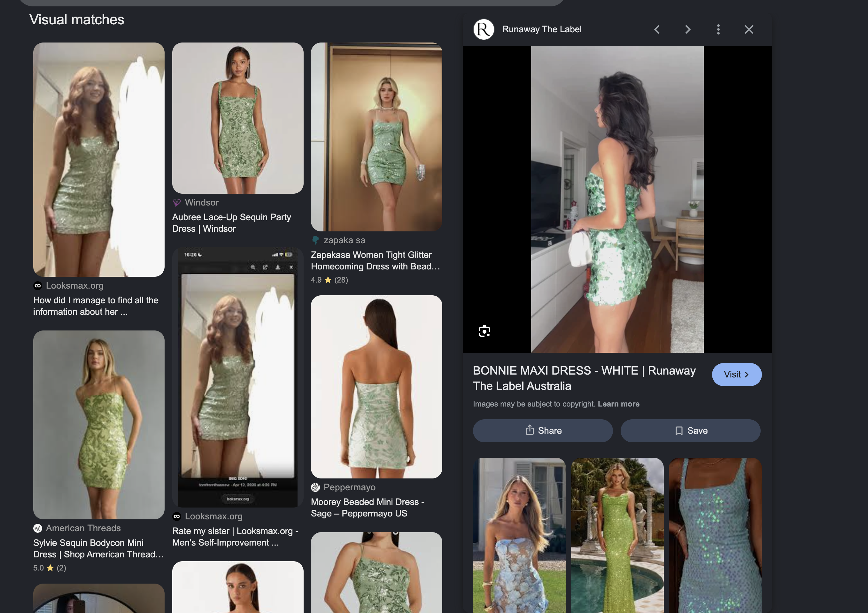Open the BONNIE MAXI DRESS - WHITE title

click(584, 378)
